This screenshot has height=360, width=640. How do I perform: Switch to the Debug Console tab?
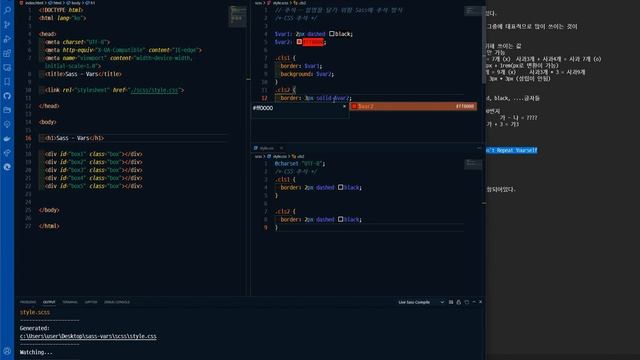[117, 302]
